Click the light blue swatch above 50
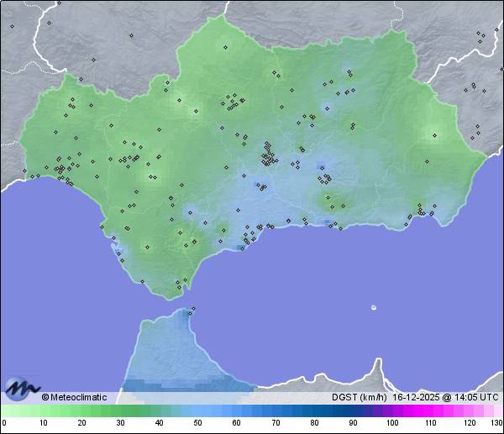504x434 pixels. tap(197, 410)
